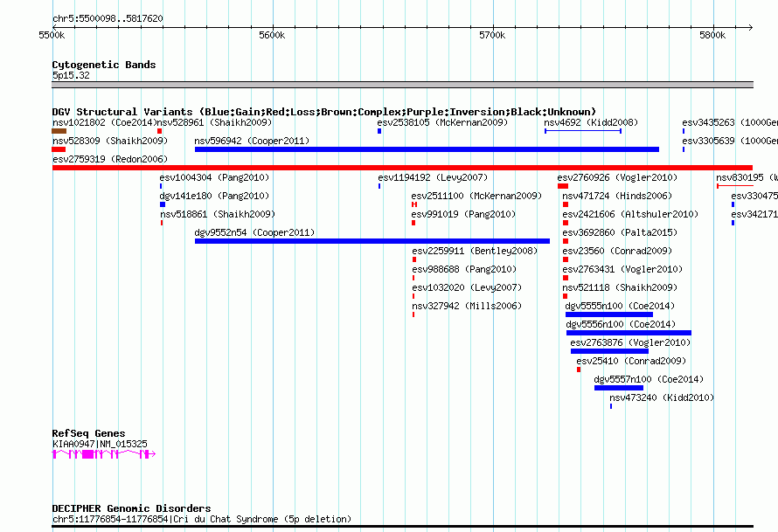This screenshot has width=778, height=532.
Task: Click the 5p15.32 band label
Action: tap(71, 75)
